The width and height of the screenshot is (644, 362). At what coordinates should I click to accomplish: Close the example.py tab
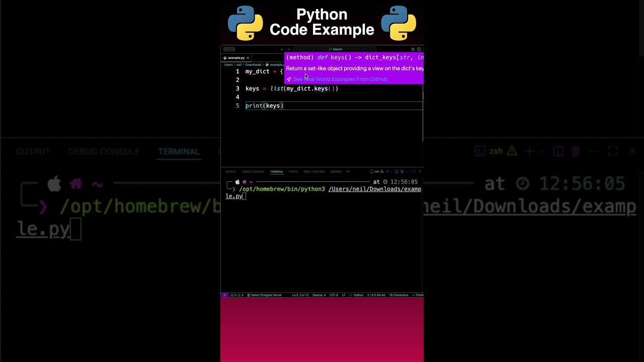248,58
